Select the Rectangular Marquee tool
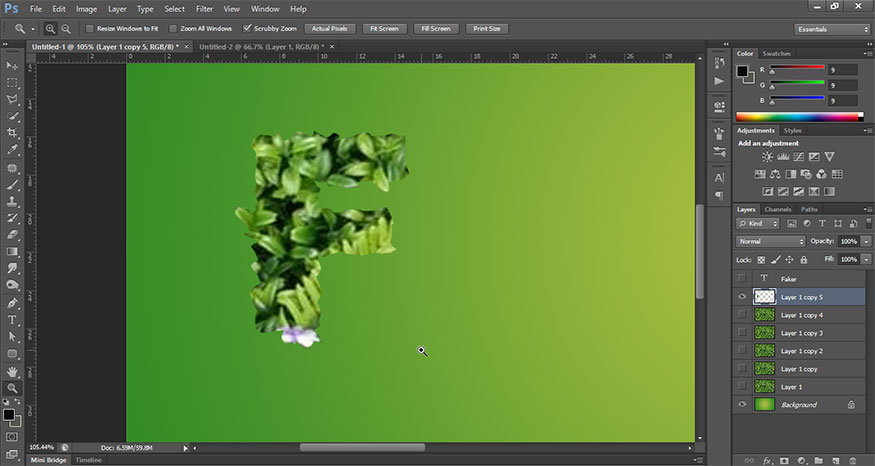This screenshot has height=466, width=875. click(12, 83)
